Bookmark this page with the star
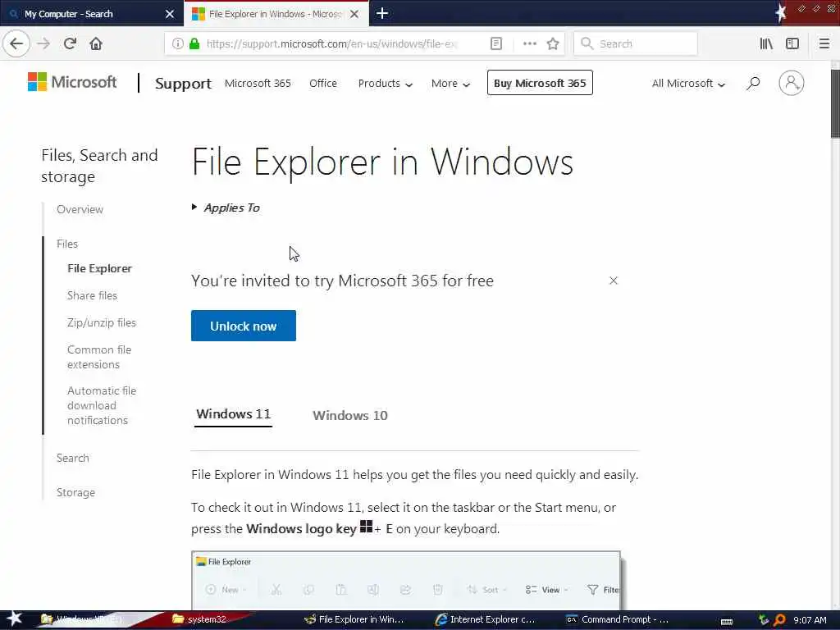Image resolution: width=840 pixels, height=630 pixels. [553, 43]
